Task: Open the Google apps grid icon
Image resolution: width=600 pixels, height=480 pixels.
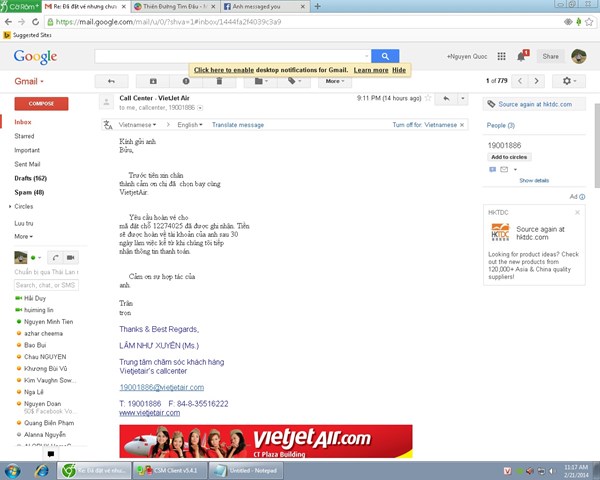Action: click(501, 56)
